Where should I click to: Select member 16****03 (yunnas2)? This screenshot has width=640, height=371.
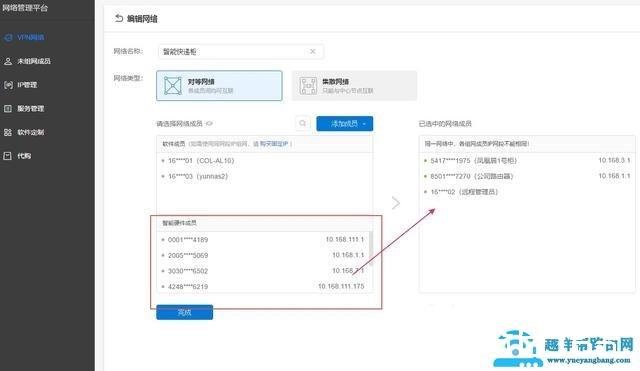coord(264,176)
